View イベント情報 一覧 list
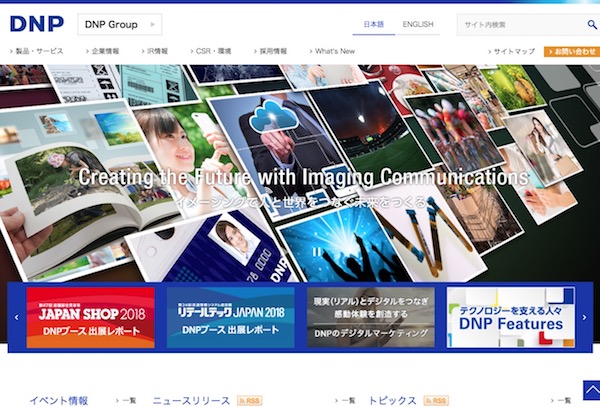The width and height of the screenshot is (600, 407). [126, 400]
